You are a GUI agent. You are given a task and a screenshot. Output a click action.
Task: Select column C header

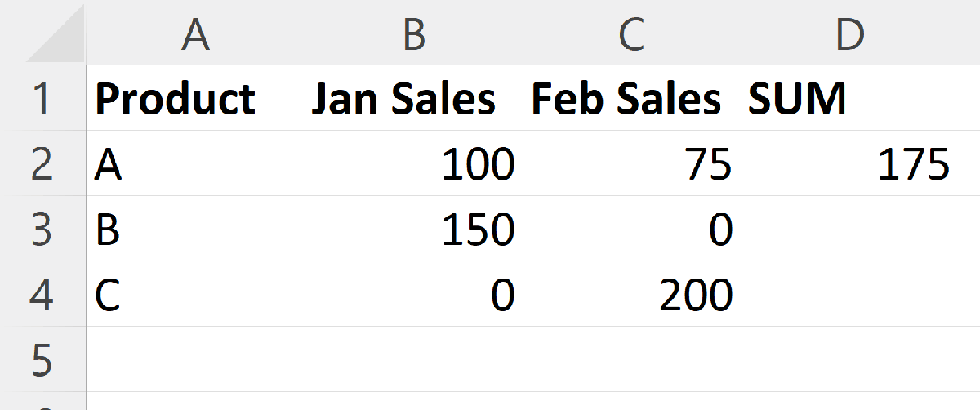631,34
